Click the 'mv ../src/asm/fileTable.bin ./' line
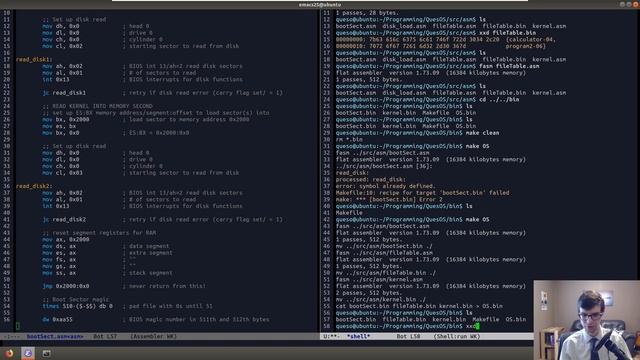This screenshot has height=360, width=640. click(x=386, y=273)
